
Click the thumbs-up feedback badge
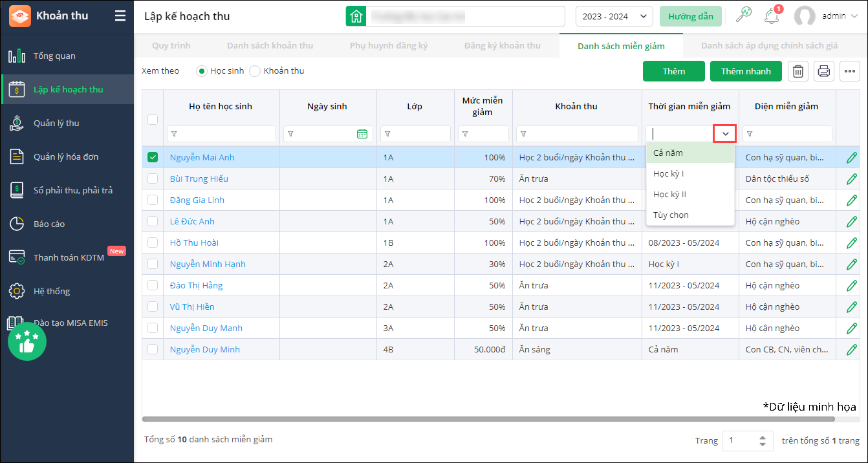27,341
